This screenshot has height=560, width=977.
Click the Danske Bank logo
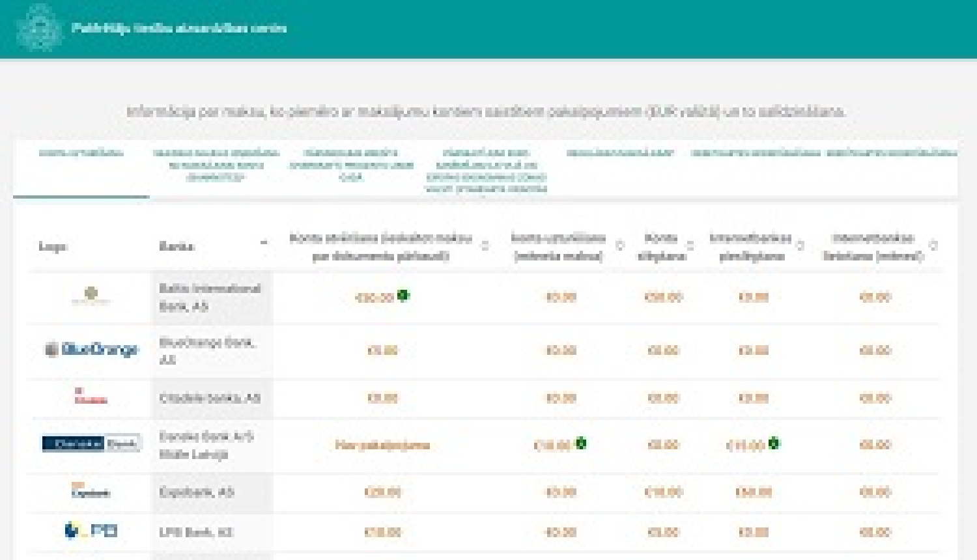coord(90,443)
